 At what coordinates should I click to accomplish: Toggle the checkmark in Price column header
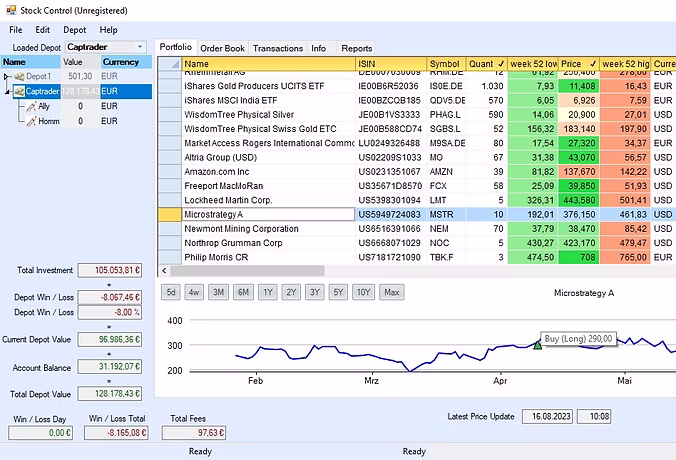click(592, 64)
